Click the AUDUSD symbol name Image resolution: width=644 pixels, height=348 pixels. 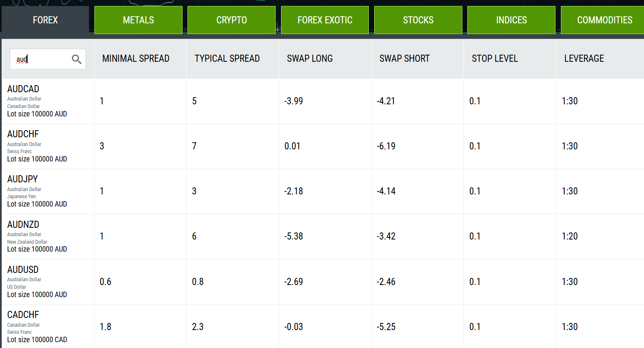click(23, 270)
